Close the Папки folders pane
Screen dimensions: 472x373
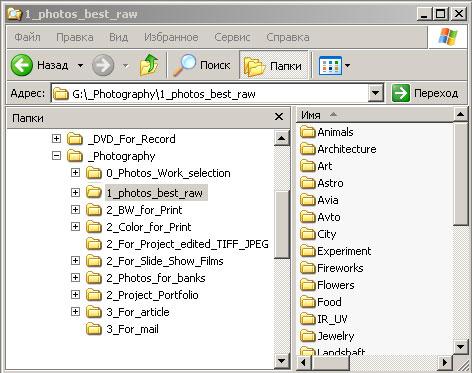coord(279,117)
